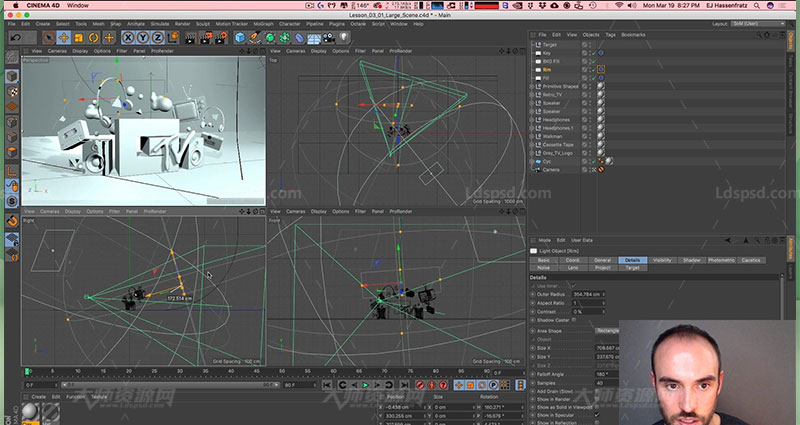Click the blue Cube primitive icon

pyautogui.click(x=240, y=38)
